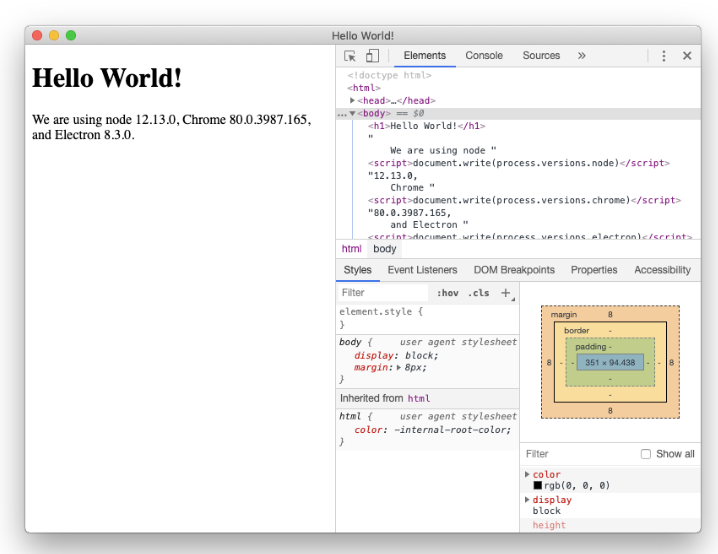Open the more tabs chevron menu
Viewport: 718px width, 554px height.
(582, 56)
